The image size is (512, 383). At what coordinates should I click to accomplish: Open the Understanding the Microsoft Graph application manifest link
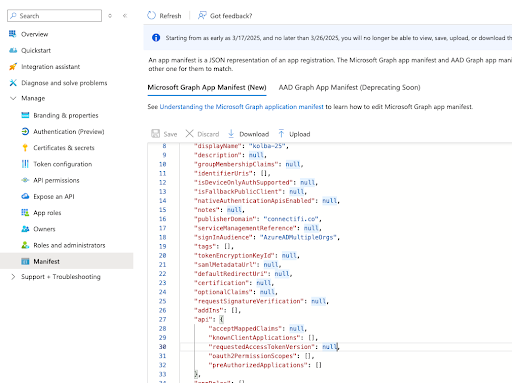coord(241,107)
